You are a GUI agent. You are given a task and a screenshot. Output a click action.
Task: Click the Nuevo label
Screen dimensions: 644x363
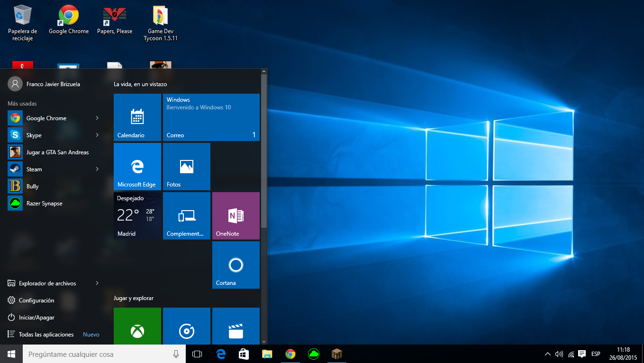[x=91, y=335]
